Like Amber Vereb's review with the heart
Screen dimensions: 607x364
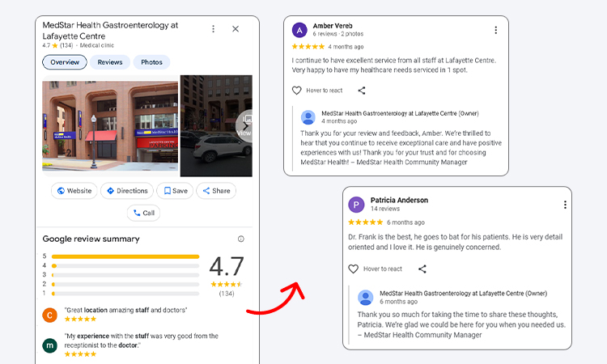[x=296, y=91]
